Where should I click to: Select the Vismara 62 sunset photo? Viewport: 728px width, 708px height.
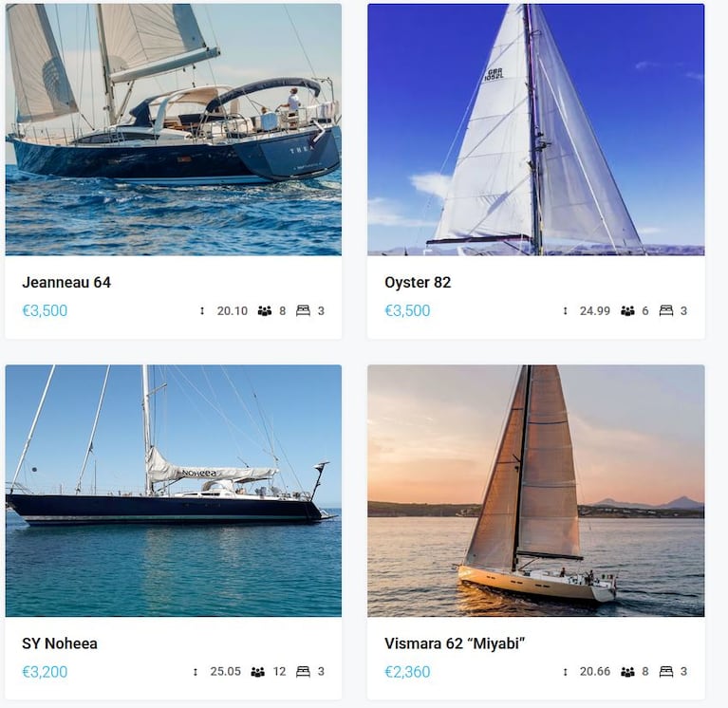(x=535, y=491)
